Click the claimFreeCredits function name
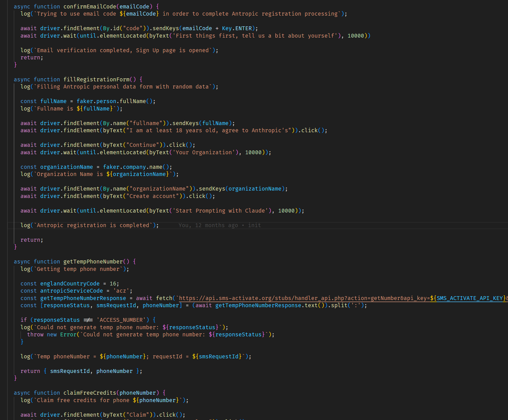508x420 pixels. click(x=90, y=393)
